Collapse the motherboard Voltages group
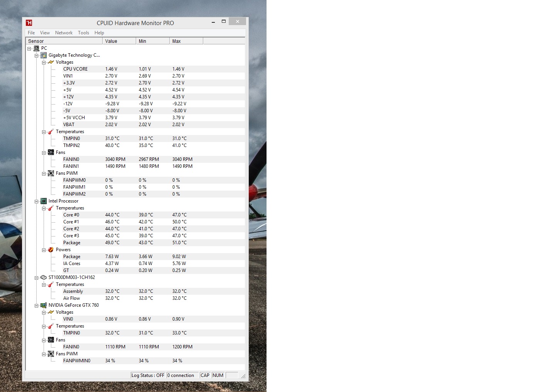The image size is (540, 392). click(44, 63)
